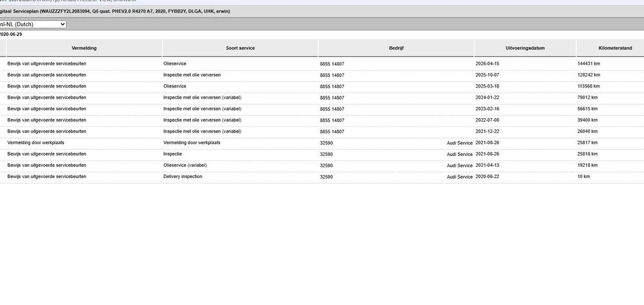Select the Delivery inspection cell
644x305 pixels.
pos(183,177)
